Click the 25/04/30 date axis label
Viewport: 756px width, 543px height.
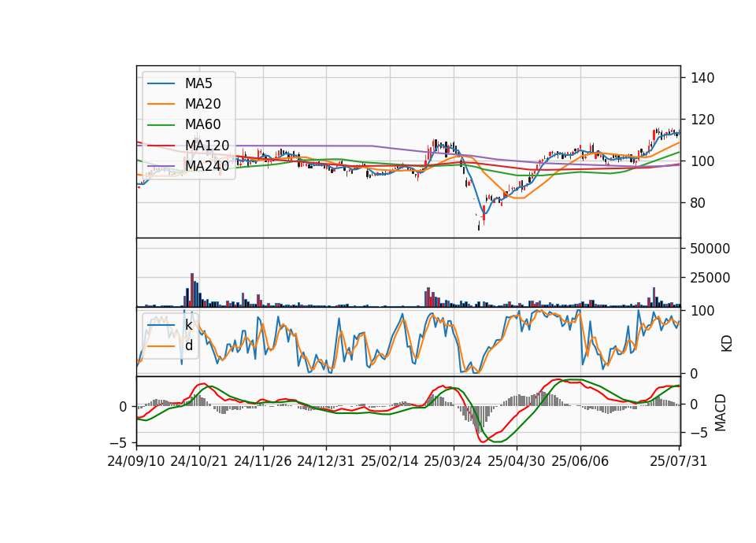(x=517, y=461)
